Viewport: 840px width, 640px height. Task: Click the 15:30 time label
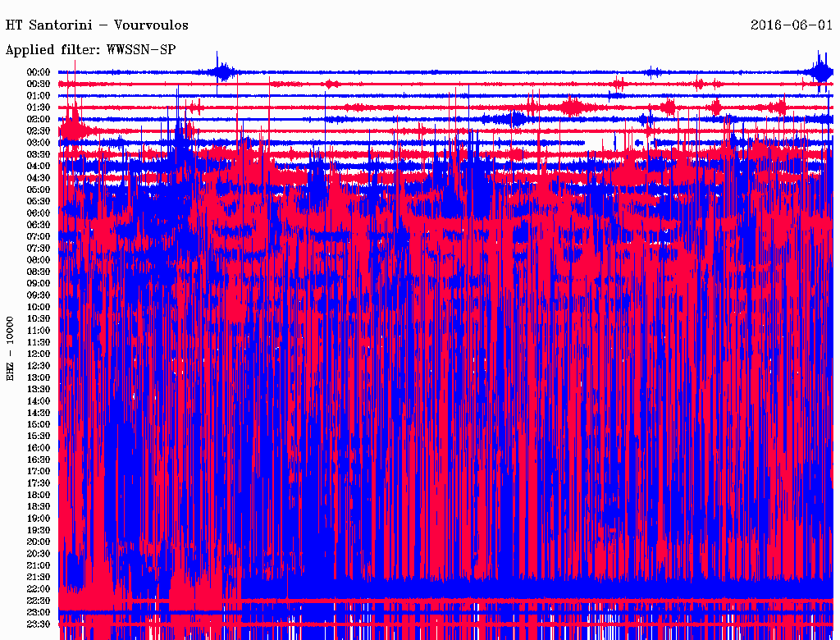39,437
